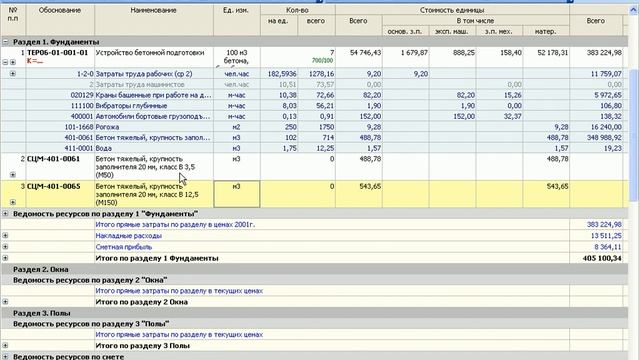Select the resource code '400001'

[82, 116]
